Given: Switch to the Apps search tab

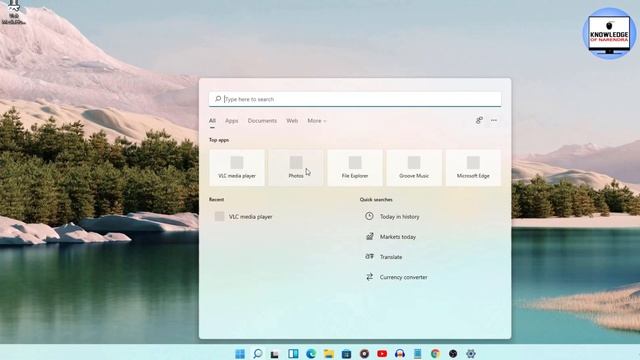Looking at the screenshot, I should pos(231,121).
